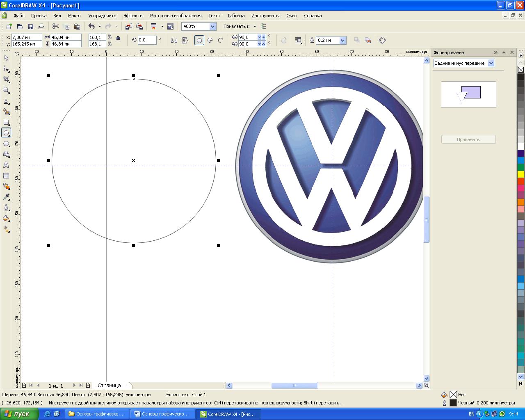525x420 pixels.
Task: Undo the last action
Action: click(91, 26)
